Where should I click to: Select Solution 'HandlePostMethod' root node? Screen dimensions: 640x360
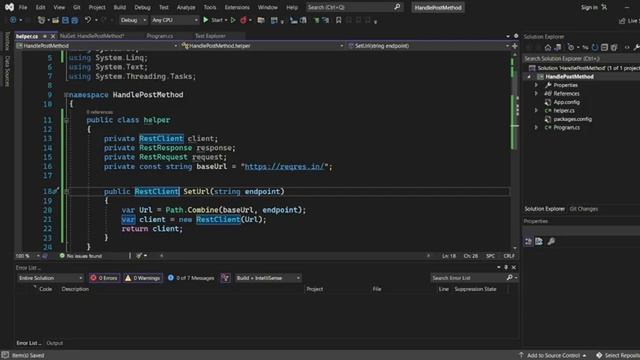585,68
